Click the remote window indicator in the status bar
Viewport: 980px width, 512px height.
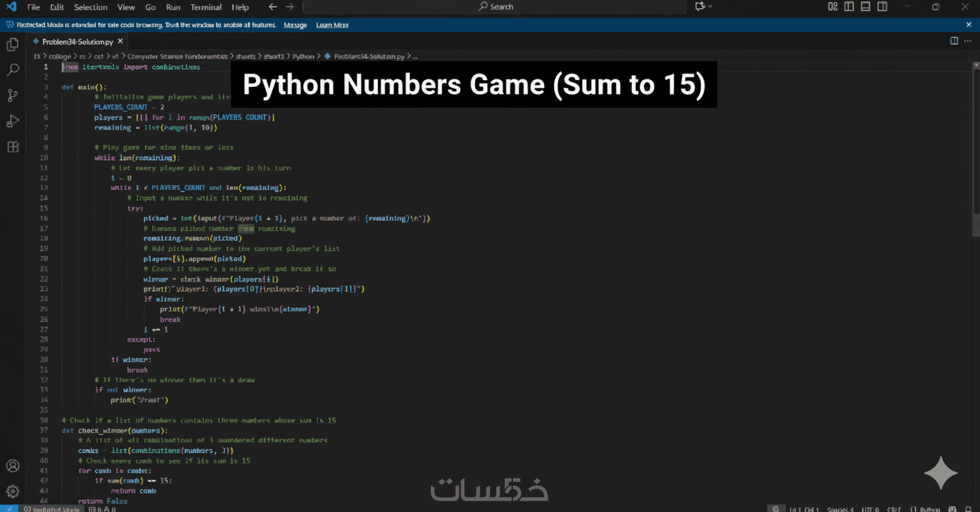(x=8, y=509)
